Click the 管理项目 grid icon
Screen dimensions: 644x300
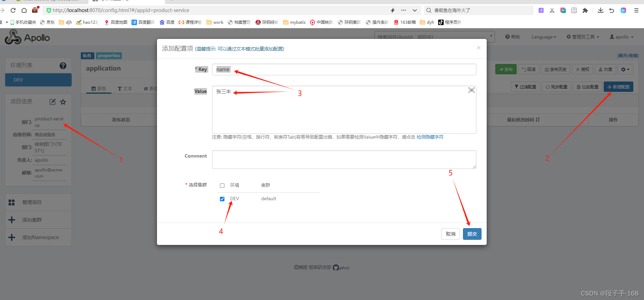(12, 202)
